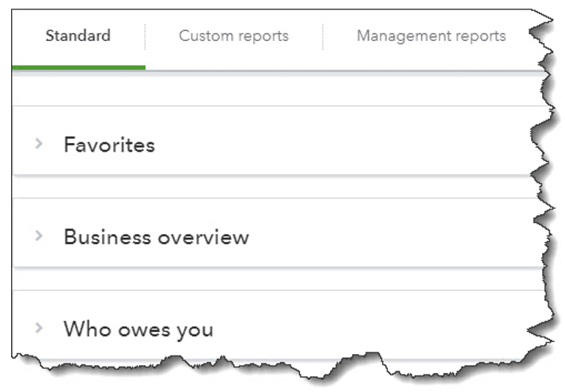This screenshot has height=392, width=565.
Task: Switch to the Custom reports tab
Action: pos(234,36)
